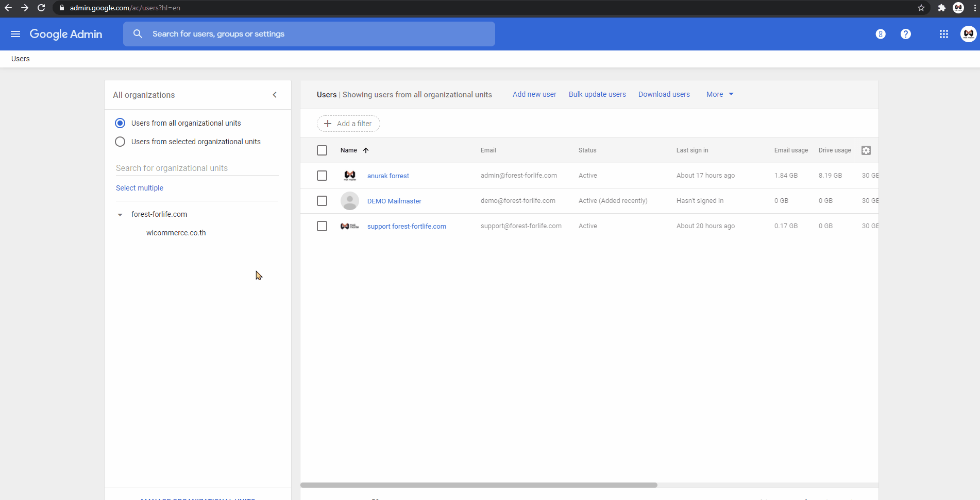Viewport: 980px width, 500px height.
Task: Open the account avatar in Admin header
Action: tap(969, 34)
